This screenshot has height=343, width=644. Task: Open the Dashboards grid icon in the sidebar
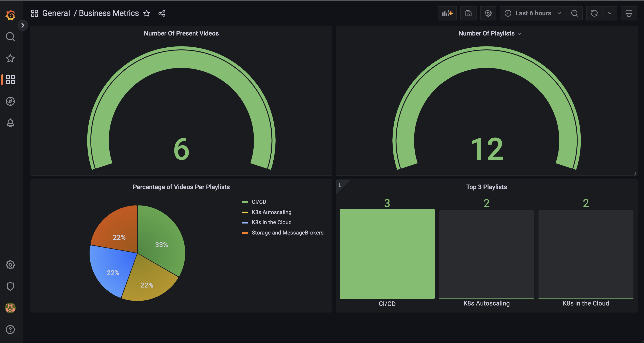click(x=10, y=80)
